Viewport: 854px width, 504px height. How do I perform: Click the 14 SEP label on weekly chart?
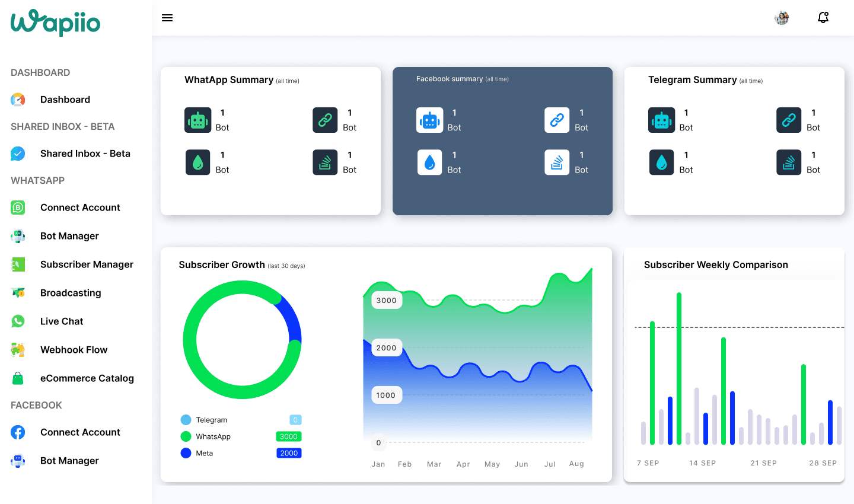[x=703, y=463]
